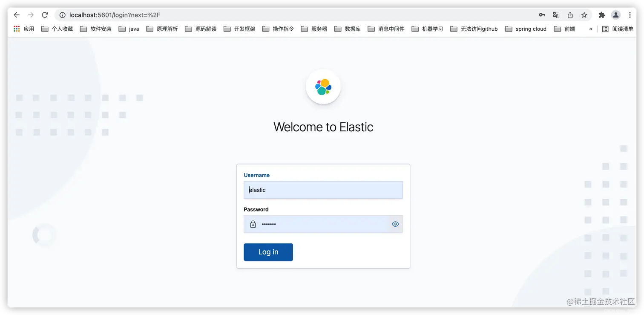Screen dimensions: 644x315
Task: Open the 无法访问github bookmark folder
Action: pos(474,29)
